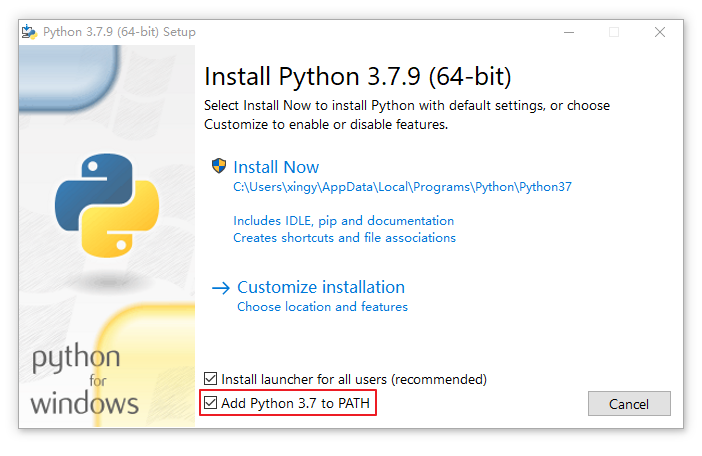Click the 'Python 3.7.9 (64-bit) Setup' title text
This screenshot has height=456, width=702.
[119, 32]
